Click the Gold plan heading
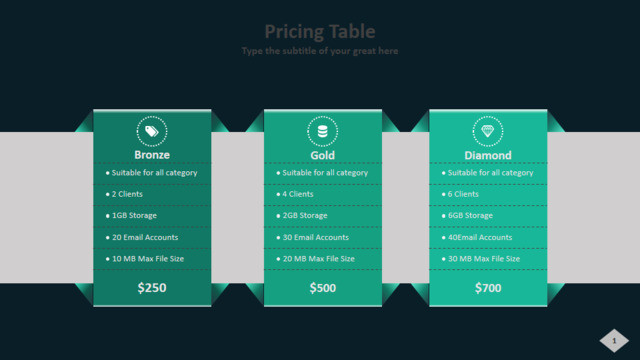 tap(322, 156)
